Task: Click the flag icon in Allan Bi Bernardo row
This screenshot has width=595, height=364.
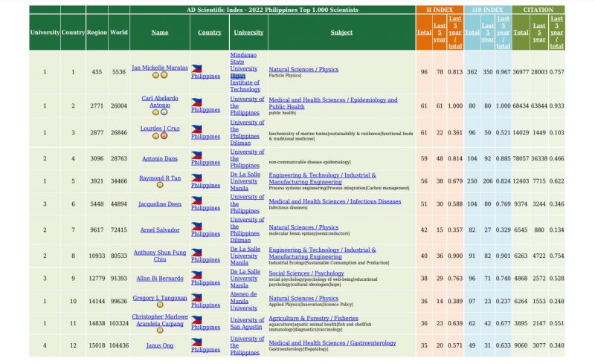Action: coord(196,275)
